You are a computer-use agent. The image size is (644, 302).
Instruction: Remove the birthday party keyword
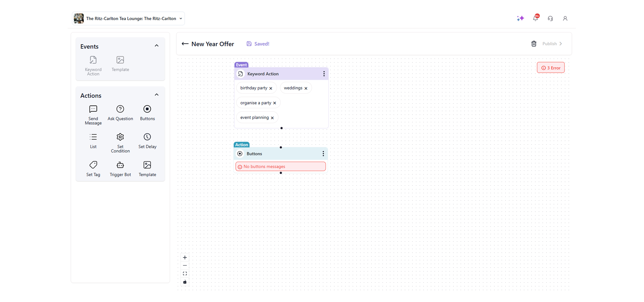point(271,88)
